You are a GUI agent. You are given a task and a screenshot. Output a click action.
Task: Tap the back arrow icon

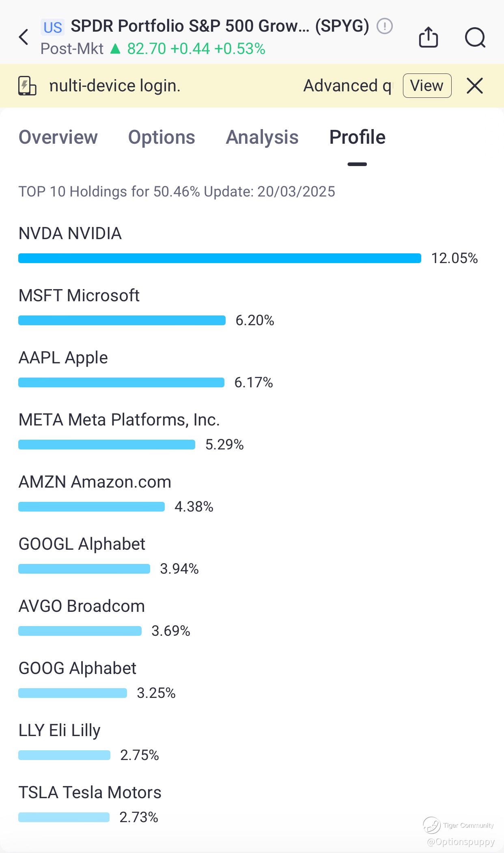tap(24, 37)
